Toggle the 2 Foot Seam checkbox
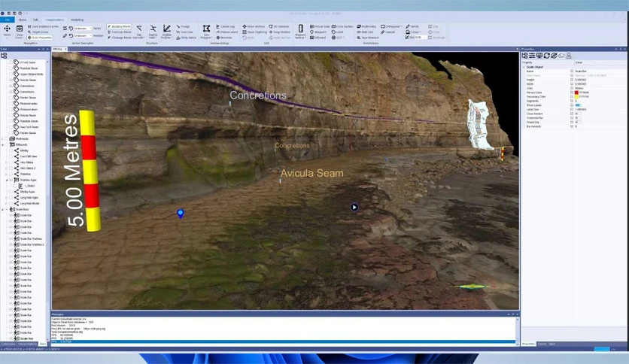629x364 pixels. pyautogui.click(x=11, y=62)
